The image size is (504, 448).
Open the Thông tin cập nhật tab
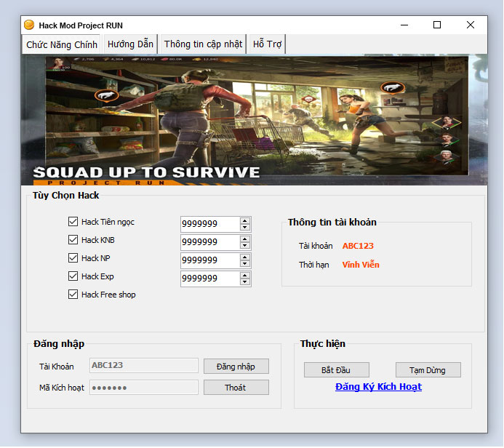(x=203, y=44)
